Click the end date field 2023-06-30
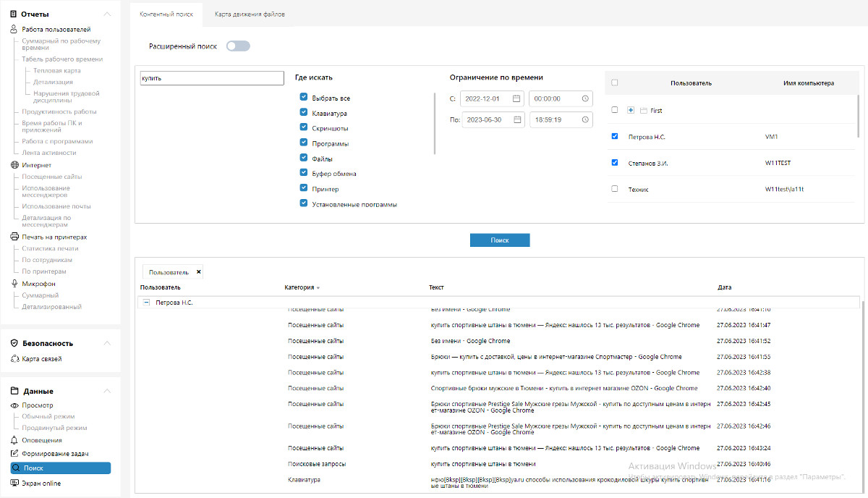The width and height of the screenshot is (868, 498). coord(493,119)
